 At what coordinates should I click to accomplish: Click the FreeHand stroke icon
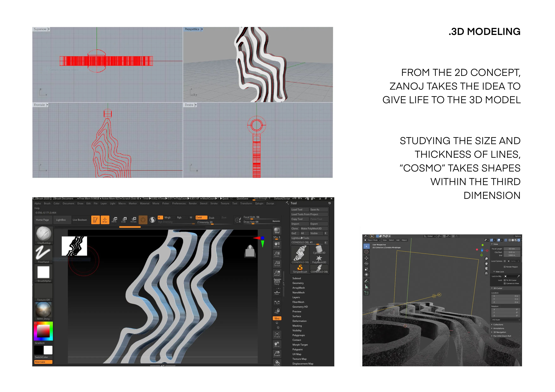coord(44,253)
